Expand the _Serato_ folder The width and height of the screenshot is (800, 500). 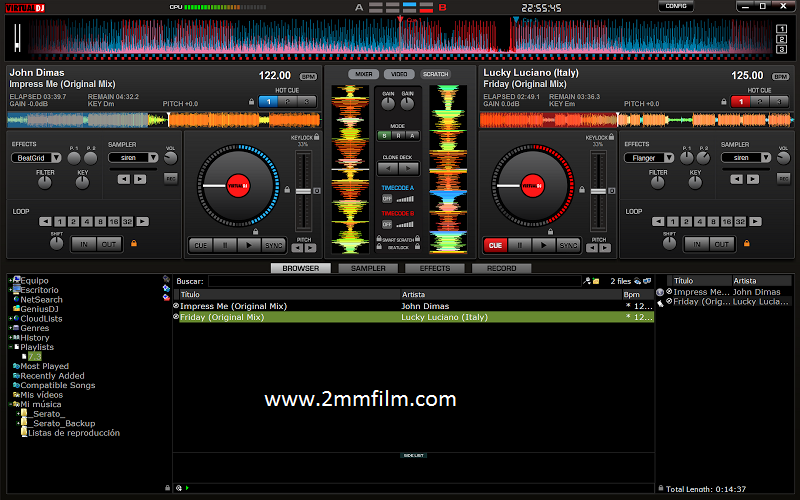pyautogui.click(x=18, y=414)
